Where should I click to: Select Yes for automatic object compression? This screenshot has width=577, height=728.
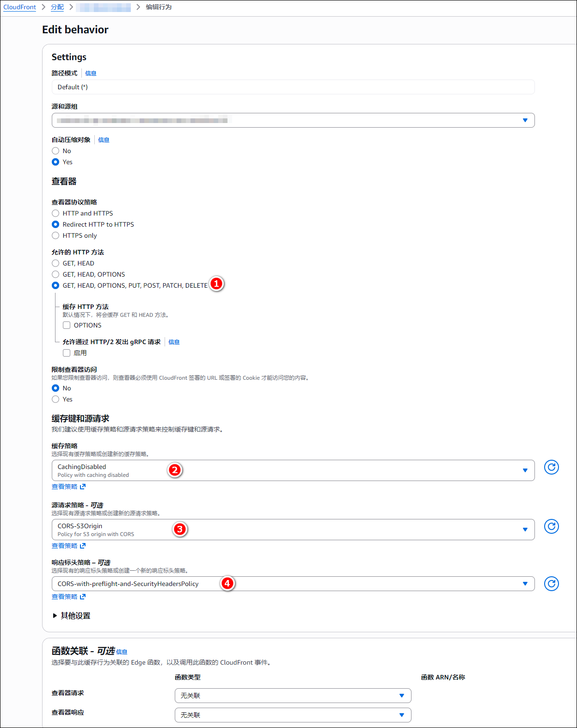[x=55, y=162]
